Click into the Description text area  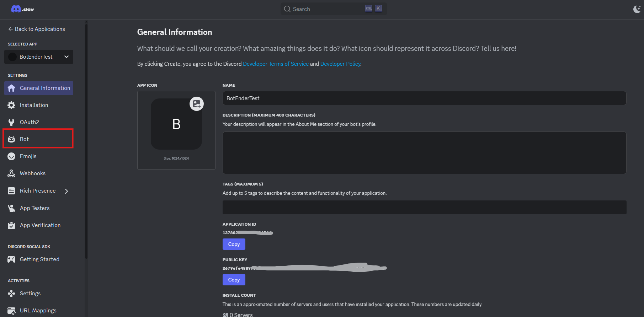coord(424,153)
